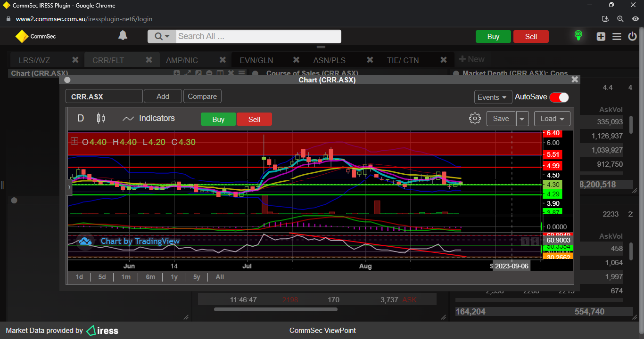Close the LRS/AVZ tab
644x339 pixels.
tap(75, 60)
